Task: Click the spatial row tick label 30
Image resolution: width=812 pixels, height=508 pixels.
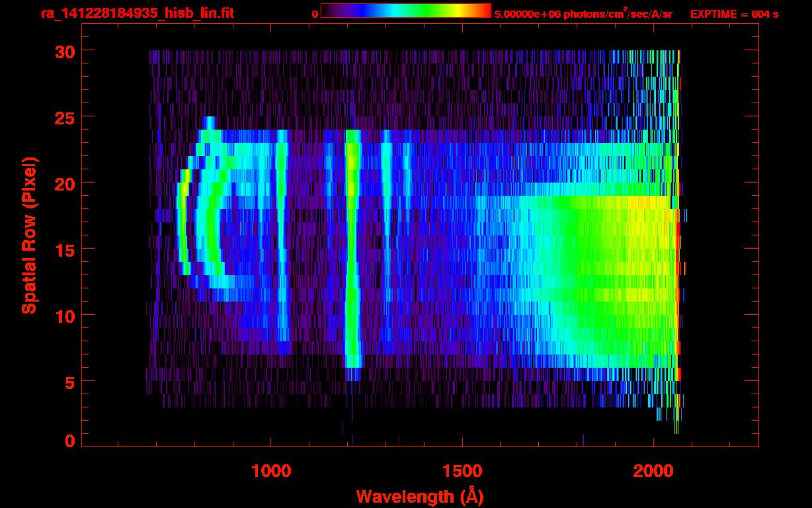Action: (64, 51)
